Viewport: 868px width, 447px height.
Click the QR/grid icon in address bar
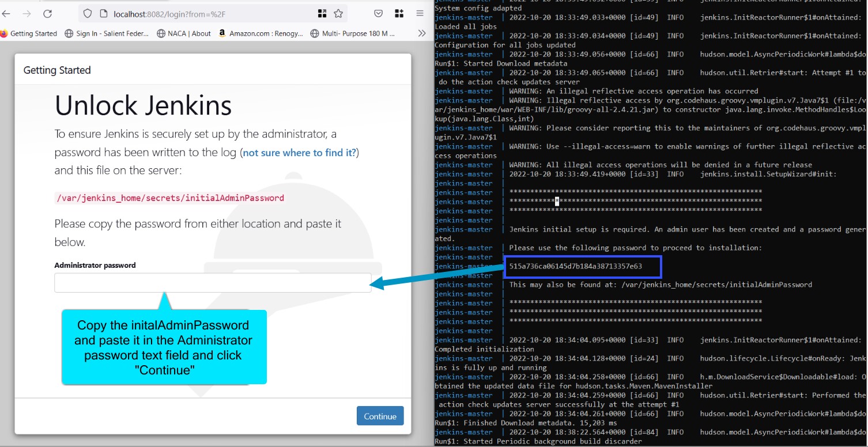(322, 13)
